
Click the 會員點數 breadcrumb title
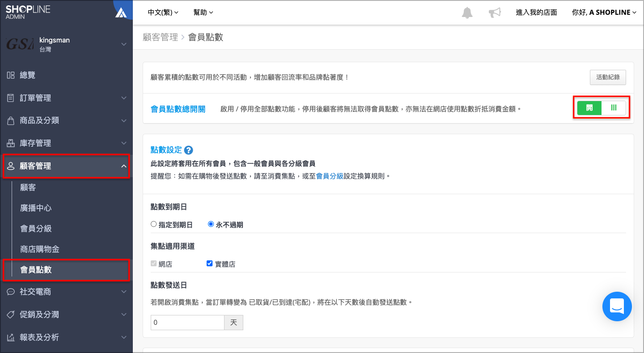pyautogui.click(x=206, y=37)
